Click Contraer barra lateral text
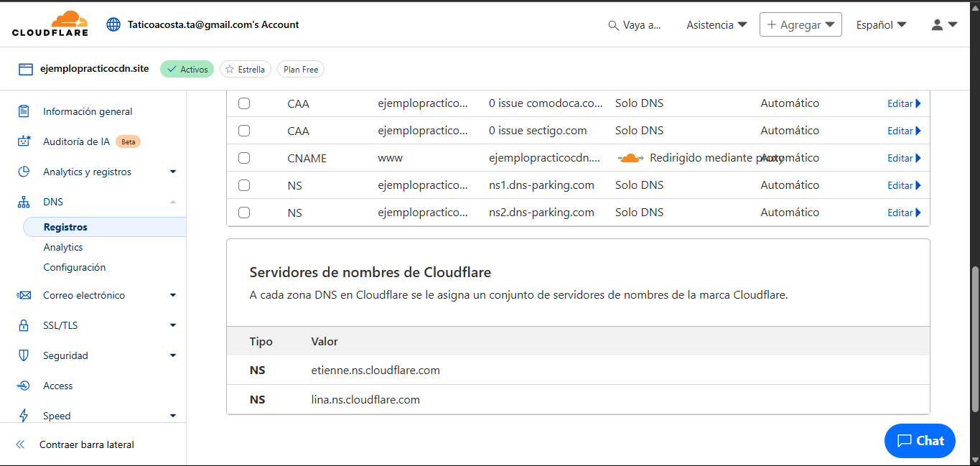 click(x=87, y=444)
